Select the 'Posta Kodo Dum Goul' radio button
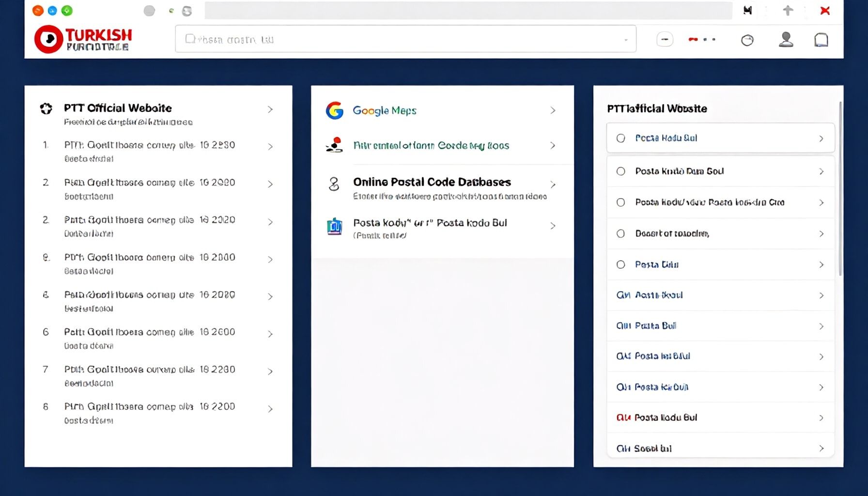This screenshot has height=496, width=868. click(620, 171)
